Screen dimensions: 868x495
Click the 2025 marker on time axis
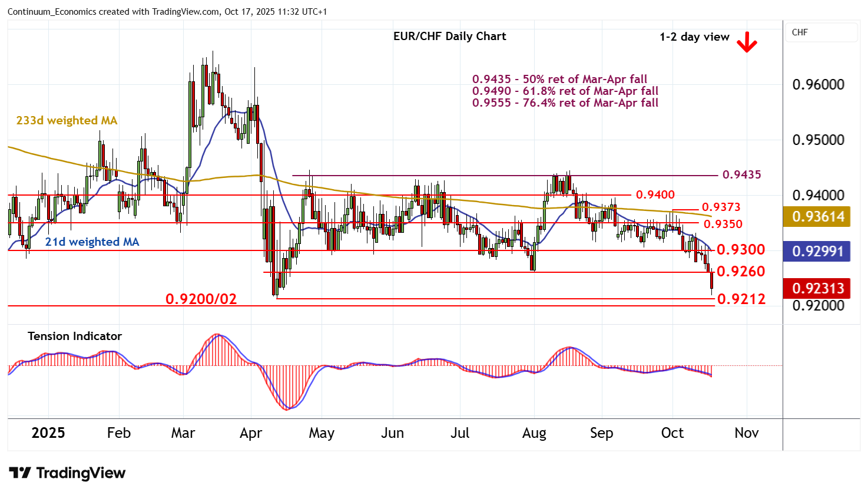point(48,433)
